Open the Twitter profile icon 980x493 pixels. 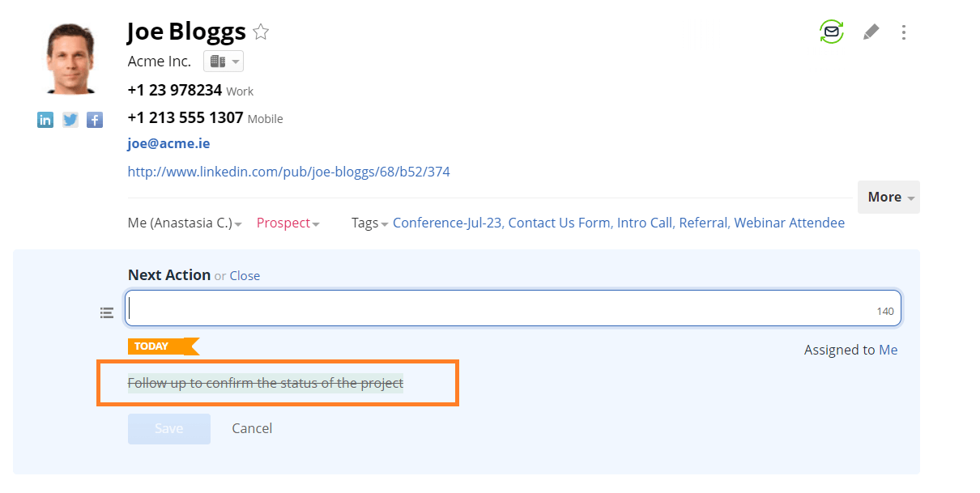tap(70, 120)
